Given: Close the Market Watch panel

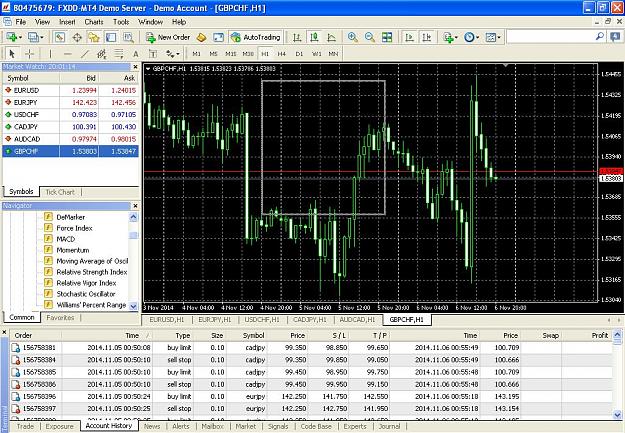Looking at the screenshot, I should coord(135,67).
